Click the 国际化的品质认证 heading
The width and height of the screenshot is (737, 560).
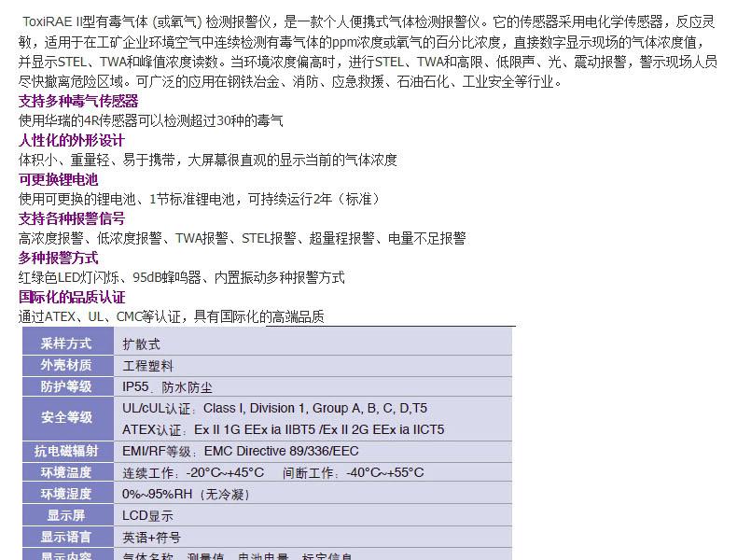[x=72, y=297]
